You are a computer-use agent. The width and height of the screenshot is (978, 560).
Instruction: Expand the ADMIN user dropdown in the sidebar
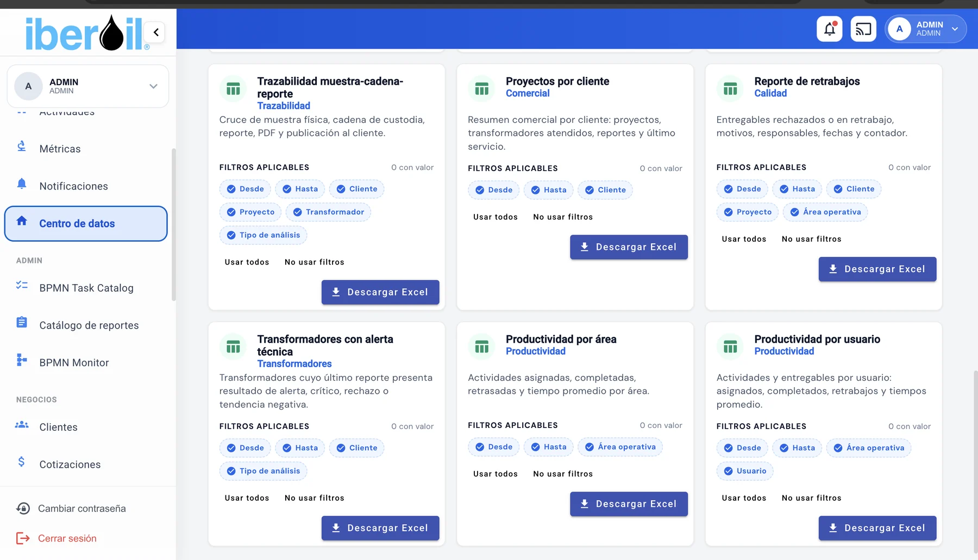pyautogui.click(x=88, y=86)
